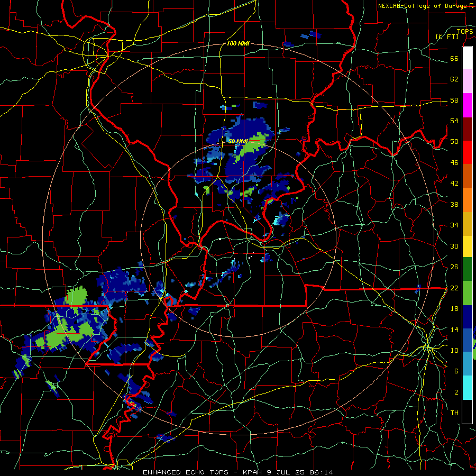Click the 50 NMI range ring label
Image resolution: width=476 pixels, height=476 pixels.
(x=238, y=141)
